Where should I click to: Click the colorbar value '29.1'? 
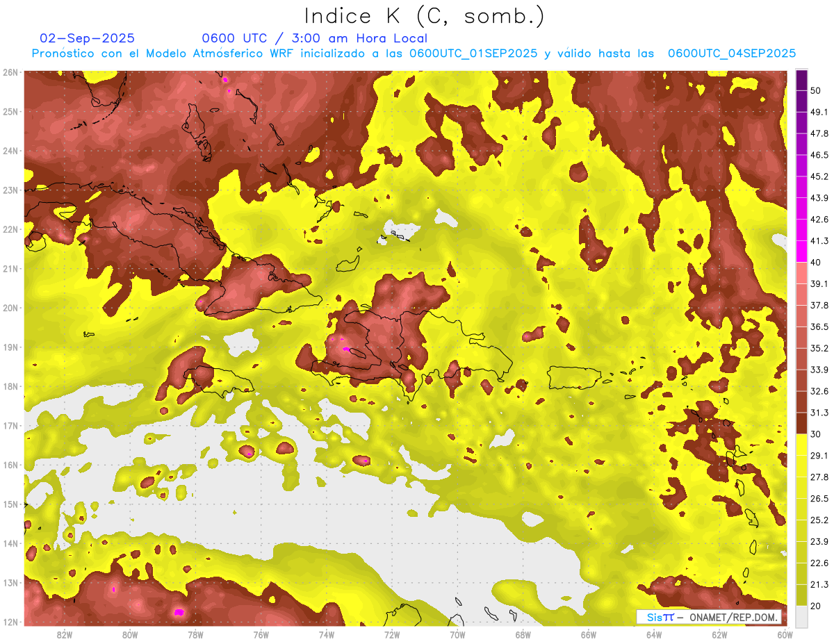click(x=819, y=455)
